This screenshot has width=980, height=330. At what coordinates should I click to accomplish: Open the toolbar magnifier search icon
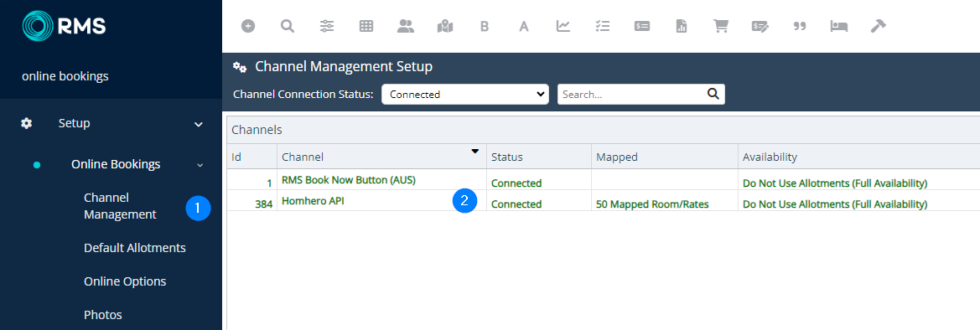pos(288,26)
